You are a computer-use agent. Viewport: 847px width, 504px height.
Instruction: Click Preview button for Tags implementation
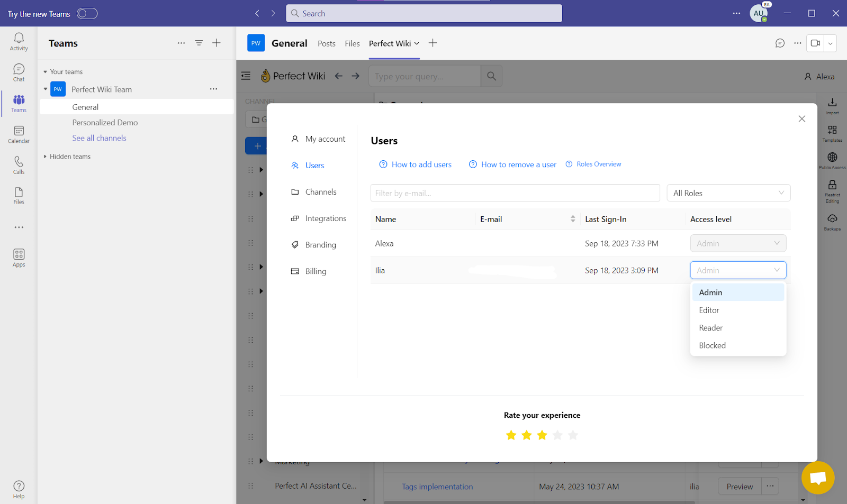(740, 487)
